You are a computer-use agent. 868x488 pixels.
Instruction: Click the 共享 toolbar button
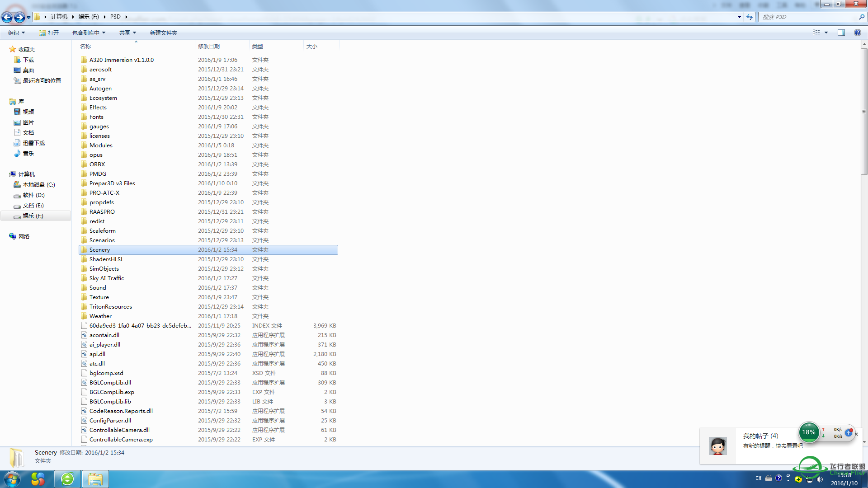(125, 33)
